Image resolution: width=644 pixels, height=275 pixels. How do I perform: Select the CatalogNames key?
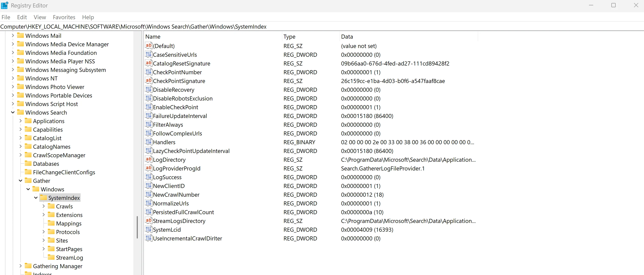tap(51, 147)
